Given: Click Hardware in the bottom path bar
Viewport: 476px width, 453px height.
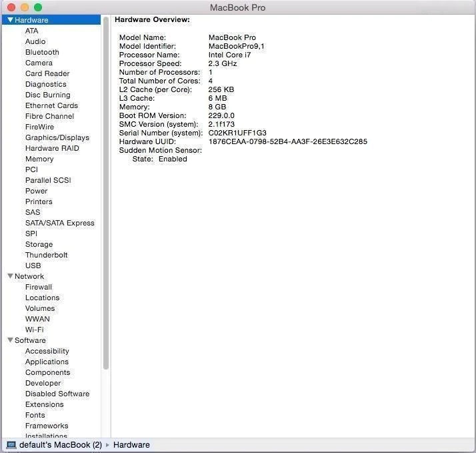Looking at the screenshot, I should tap(131, 445).
